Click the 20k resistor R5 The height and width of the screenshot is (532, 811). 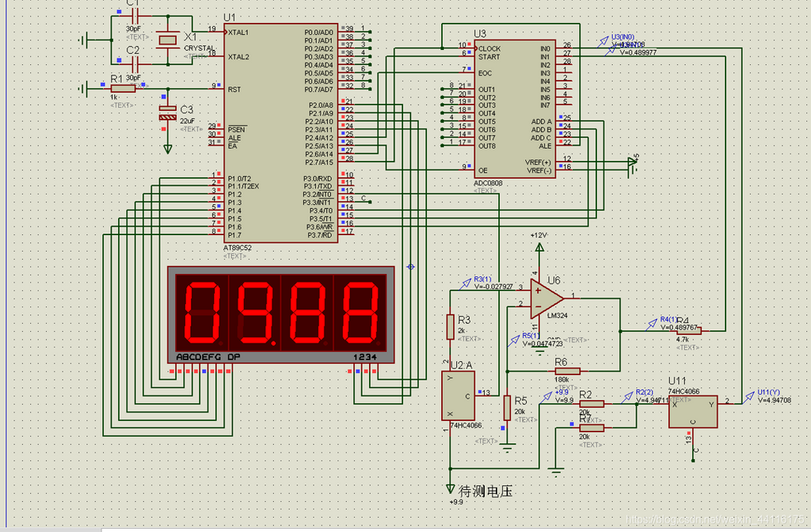[x=507, y=408]
